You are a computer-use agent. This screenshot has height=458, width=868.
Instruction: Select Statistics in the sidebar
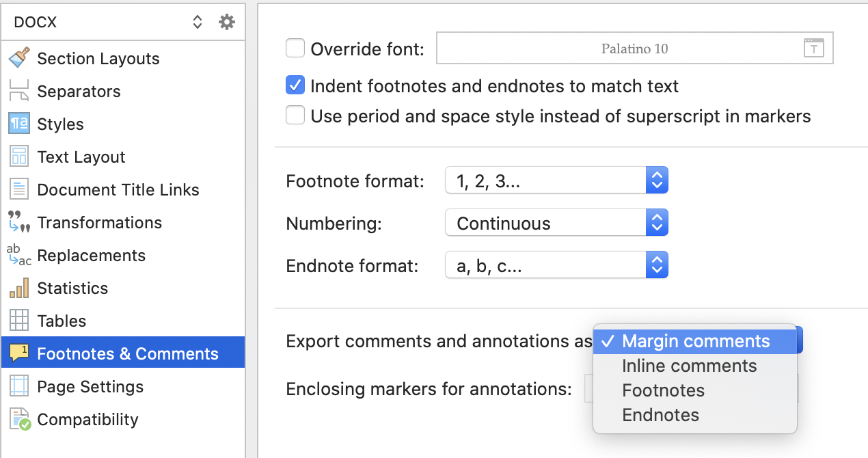[122, 288]
